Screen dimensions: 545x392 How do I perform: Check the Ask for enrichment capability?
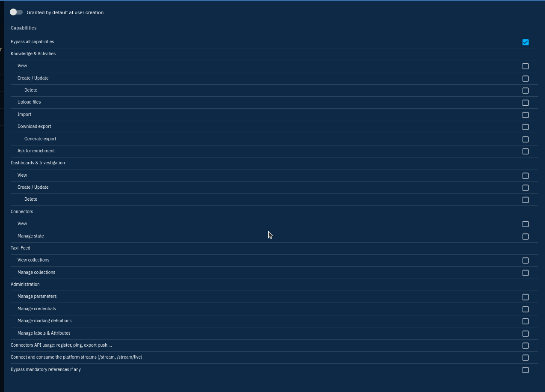click(525, 151)
